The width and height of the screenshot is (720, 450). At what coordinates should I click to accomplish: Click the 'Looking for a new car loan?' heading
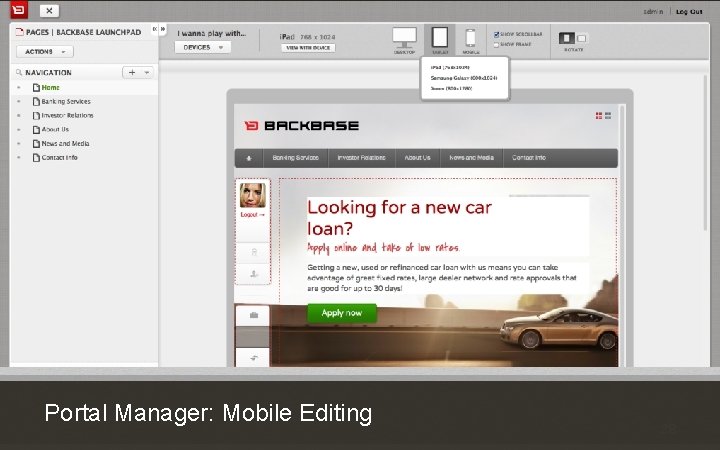(399, 218)
